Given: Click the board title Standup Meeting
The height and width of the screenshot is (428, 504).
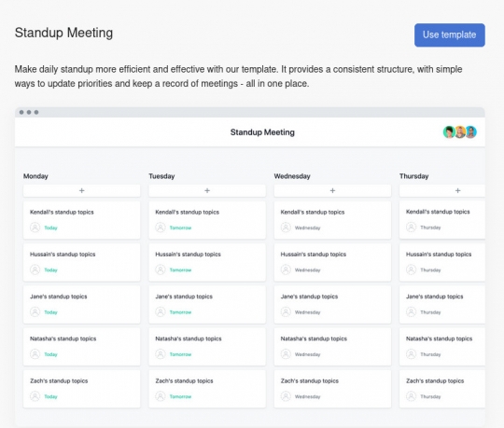Looking at the screenshot, I should 262,132.
